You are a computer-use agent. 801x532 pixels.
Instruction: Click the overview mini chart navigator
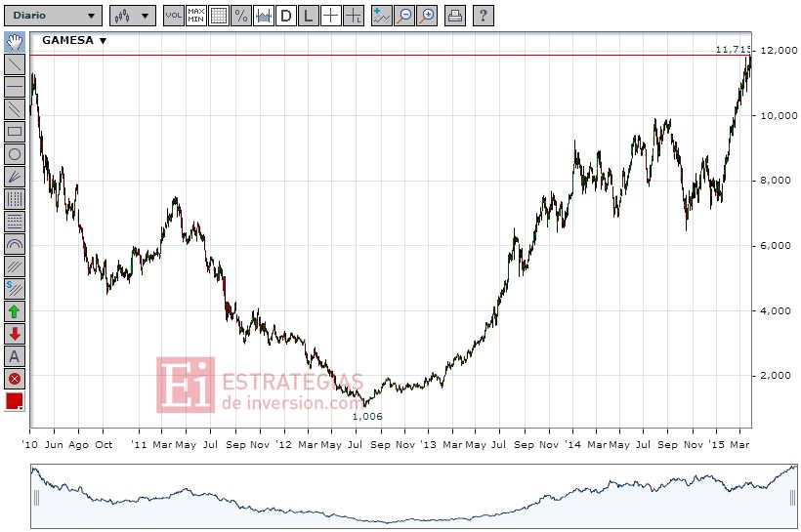click(414, 496)
